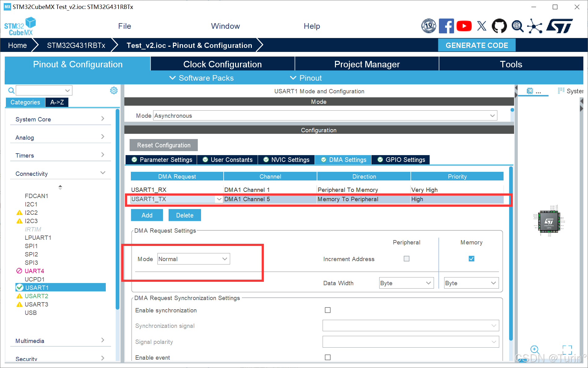Switch to A->Z sorting tab
Image resolution: width=588 pixels, height=368 pixels.
coord(57,102)
